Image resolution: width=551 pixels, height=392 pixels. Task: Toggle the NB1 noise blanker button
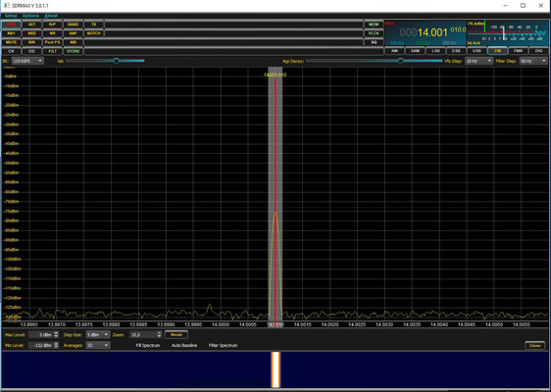[11, 33]
